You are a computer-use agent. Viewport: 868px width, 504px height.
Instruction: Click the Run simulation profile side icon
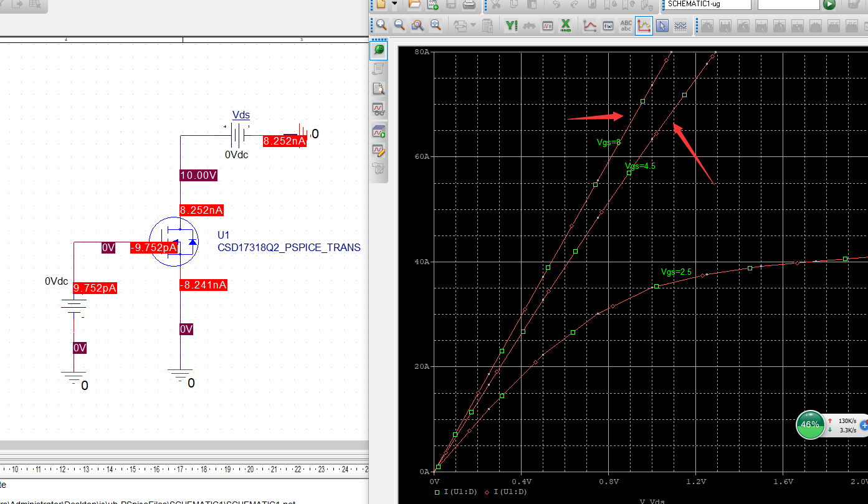point(378,131)
